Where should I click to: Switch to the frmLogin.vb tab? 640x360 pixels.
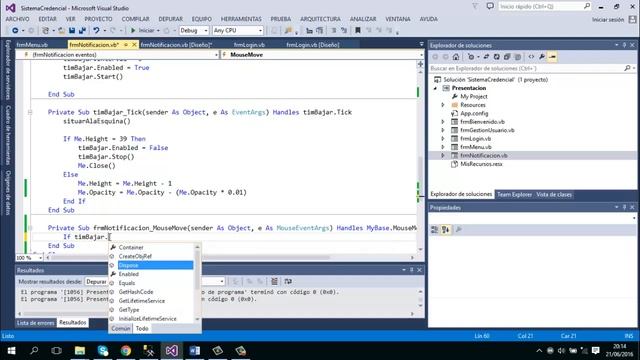pyautogui.click(x=249, y=44)
